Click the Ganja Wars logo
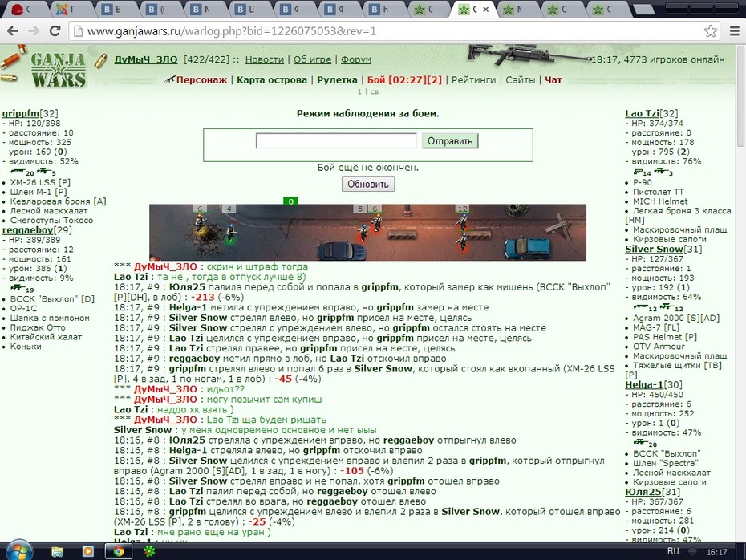The height and width of the screenshot is (560, 746). (x=58, y=70)
